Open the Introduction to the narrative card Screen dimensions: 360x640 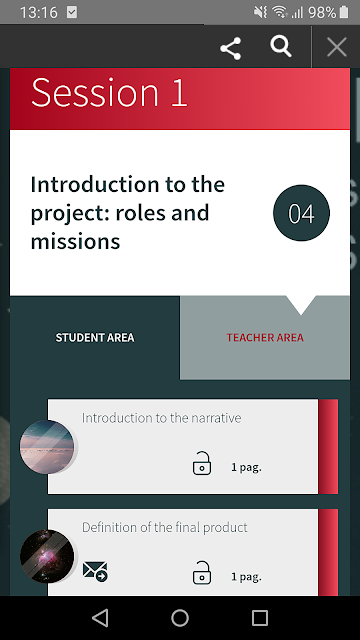point(183,447)
